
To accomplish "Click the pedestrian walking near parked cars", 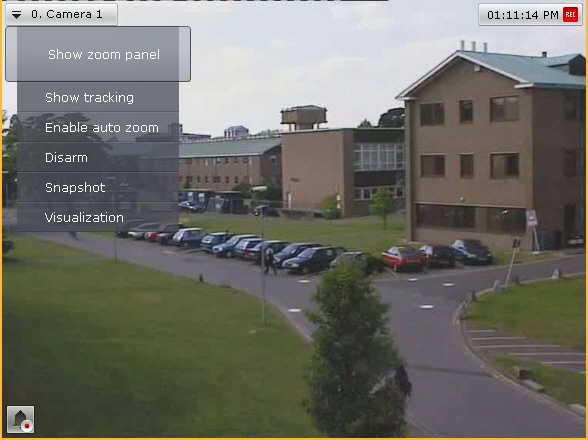I will point(270,262).
